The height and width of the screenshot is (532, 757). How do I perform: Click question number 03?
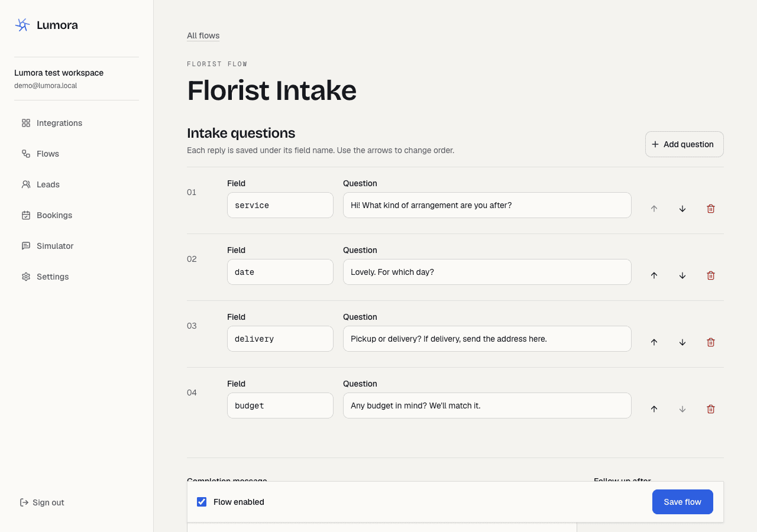point(192,326)
